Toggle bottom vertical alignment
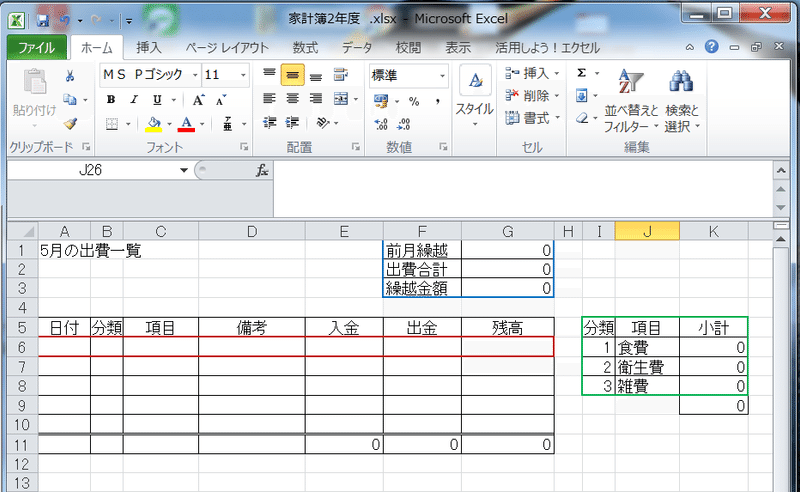The width and height of the screenshot is (800, 492). [x=316, y=75]
